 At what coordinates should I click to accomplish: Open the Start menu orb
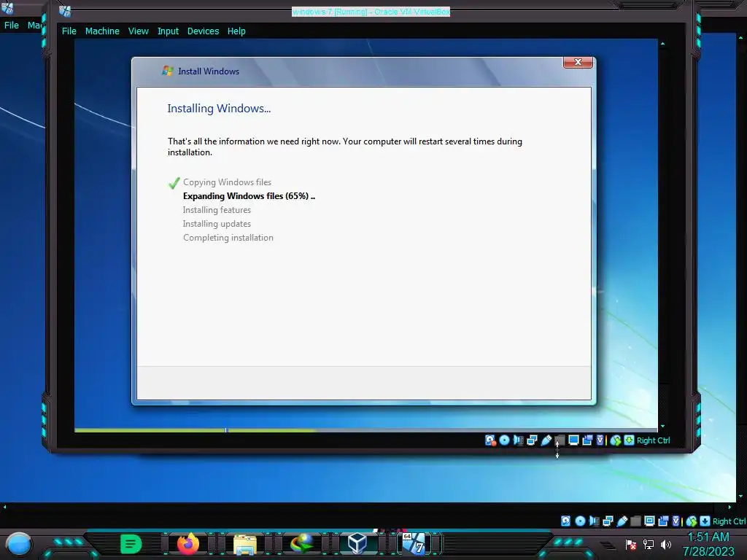[x=19, y=544]
